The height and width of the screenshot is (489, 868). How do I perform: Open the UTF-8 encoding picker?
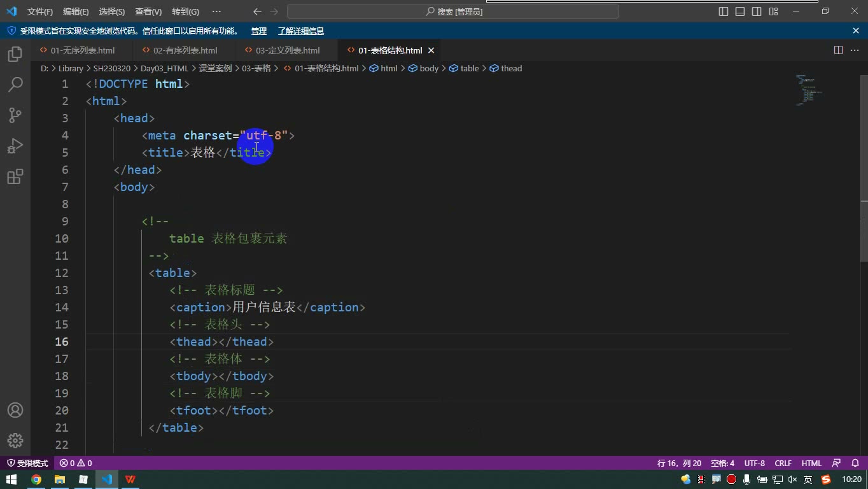(755, 463)
